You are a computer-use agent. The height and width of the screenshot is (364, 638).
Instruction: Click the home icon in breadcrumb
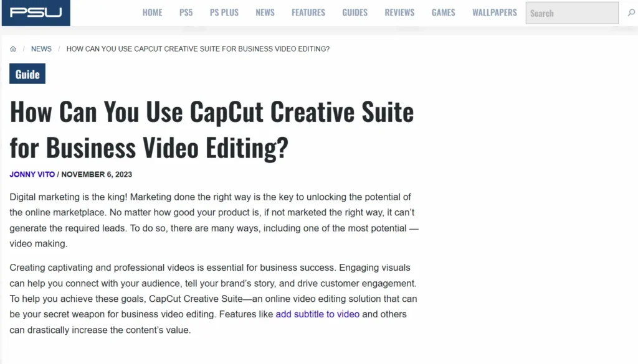click(13, 49)
